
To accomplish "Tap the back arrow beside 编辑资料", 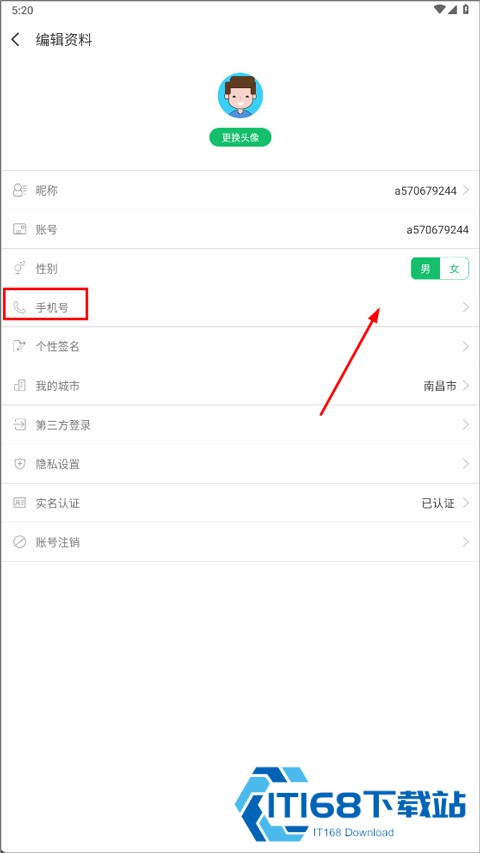I will coord(16,40).
